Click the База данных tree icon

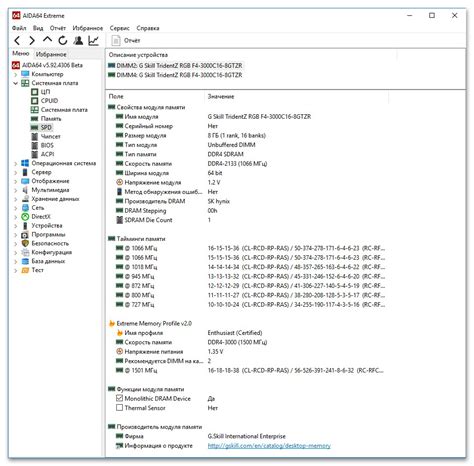[x=25, y=261]
